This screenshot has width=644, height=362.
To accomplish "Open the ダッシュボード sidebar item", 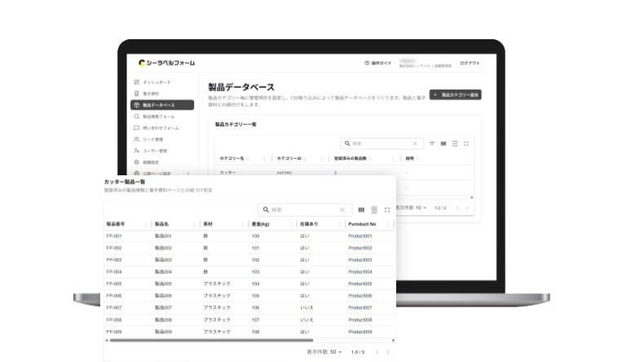I will click(x=156, y=82).
